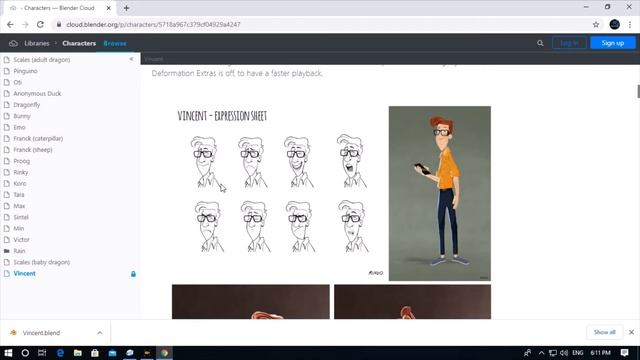Click the folder icon next to Rain
Viewport: 640px width, 360px height.
[7, 251]
